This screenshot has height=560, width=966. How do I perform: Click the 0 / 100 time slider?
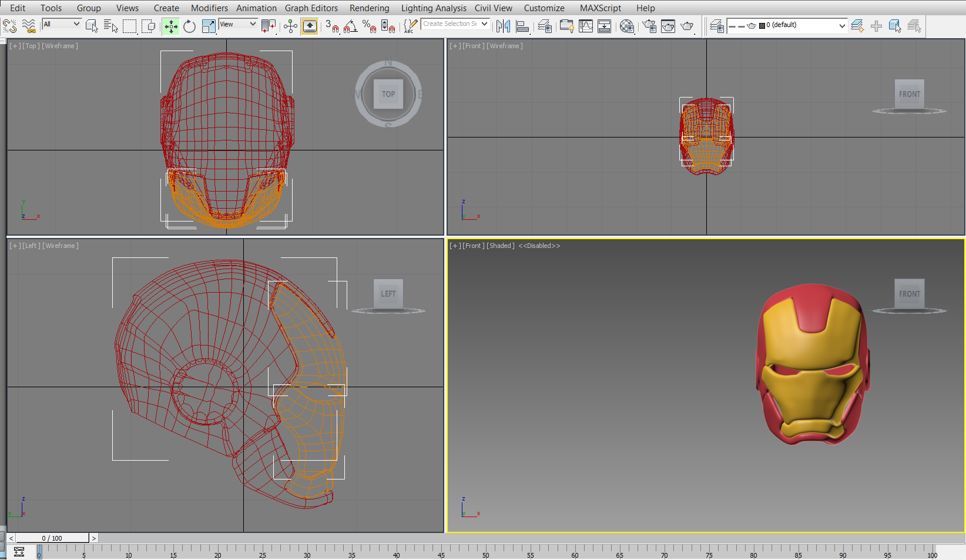point(52,538)
